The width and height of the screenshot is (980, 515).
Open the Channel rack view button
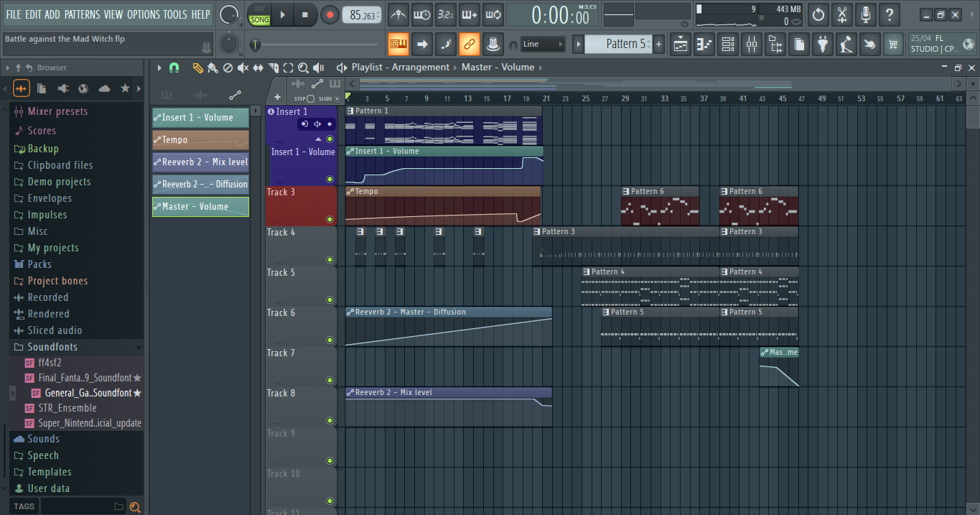pos(728,44)
